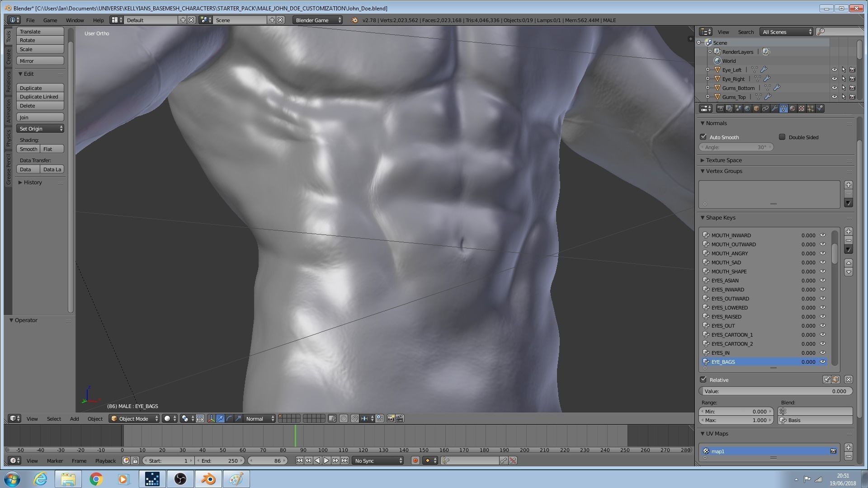Click the 3D manipulator toggle icon
The width and height of the screenshot is (868, 488).
211,418
